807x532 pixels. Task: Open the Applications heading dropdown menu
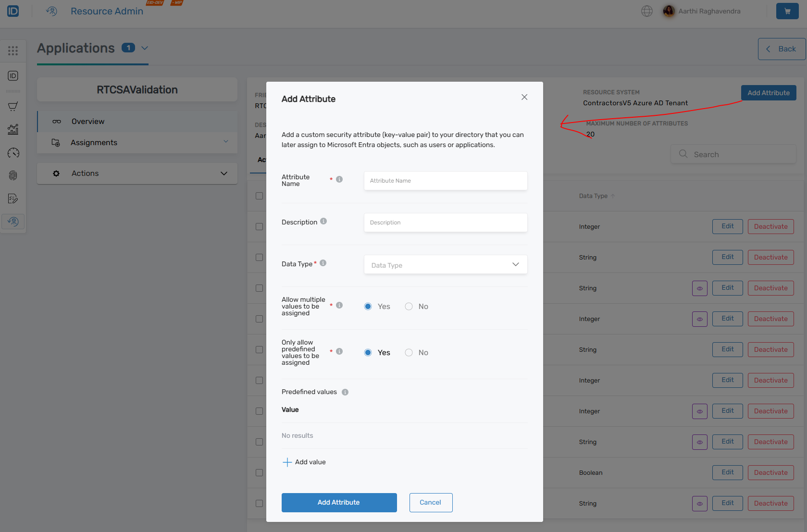point(145,48)
